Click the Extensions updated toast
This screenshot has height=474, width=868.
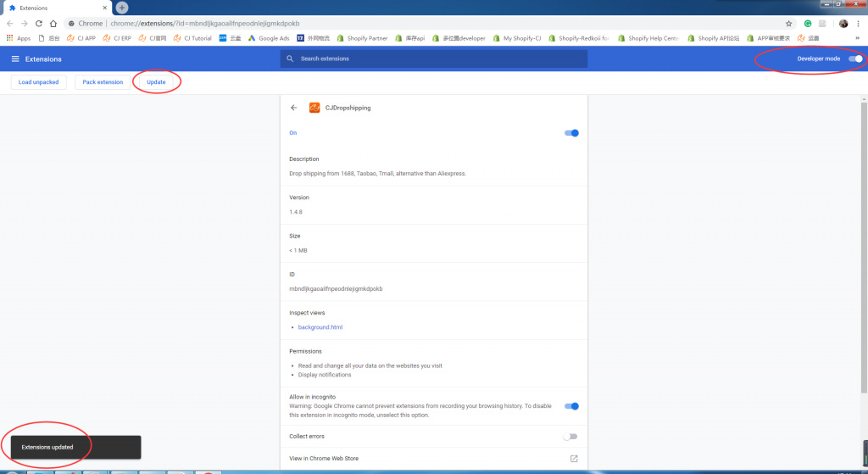[75, 448]
